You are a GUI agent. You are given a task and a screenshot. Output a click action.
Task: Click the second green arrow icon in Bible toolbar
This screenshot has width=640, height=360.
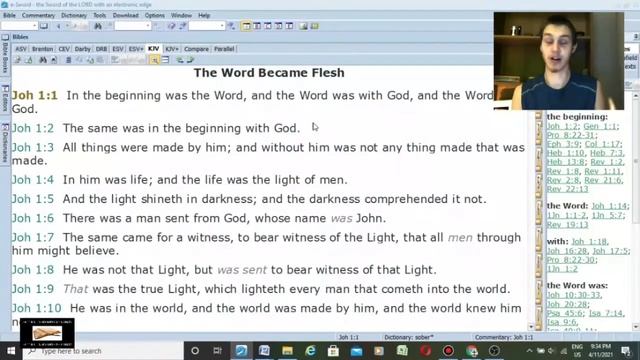tap(190, 60)
